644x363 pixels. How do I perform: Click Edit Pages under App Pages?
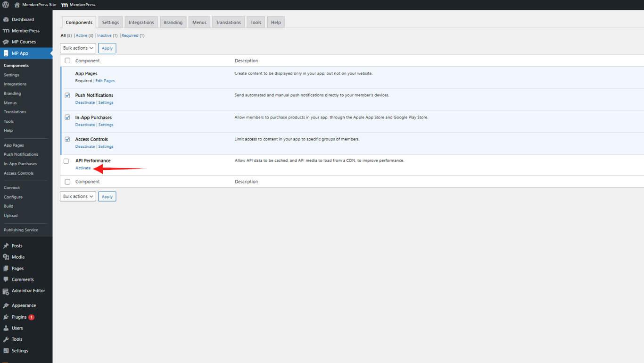coord(105,80)
